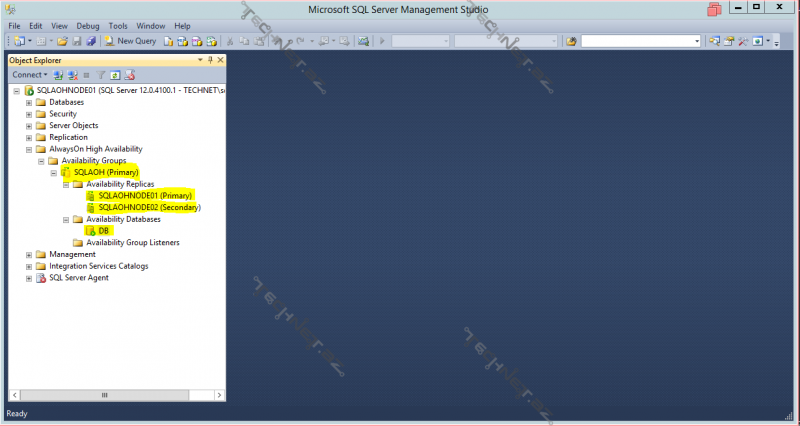Image resolution: width=800 pixels, height=426 pixels.
Task: Open the Connect dropdown in Object Explorer
Action: point(29,75)
